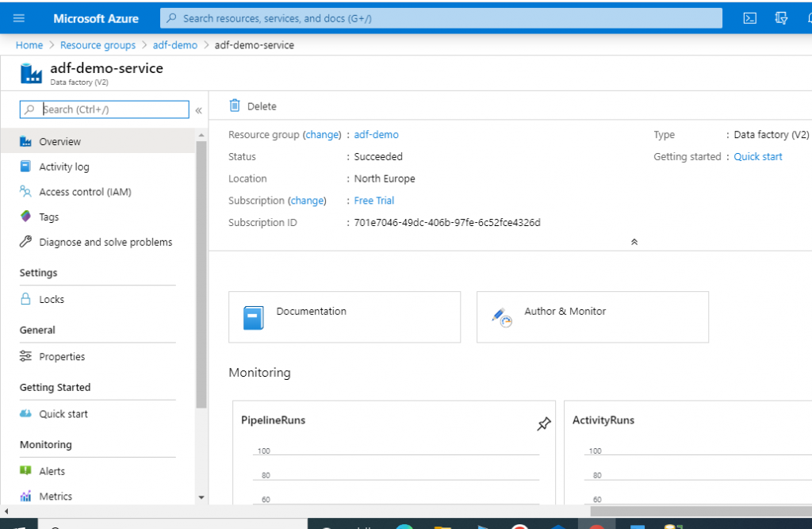Open the Author & Monitor tile
The height and width of the screenshot is (529, 812).
592,317
